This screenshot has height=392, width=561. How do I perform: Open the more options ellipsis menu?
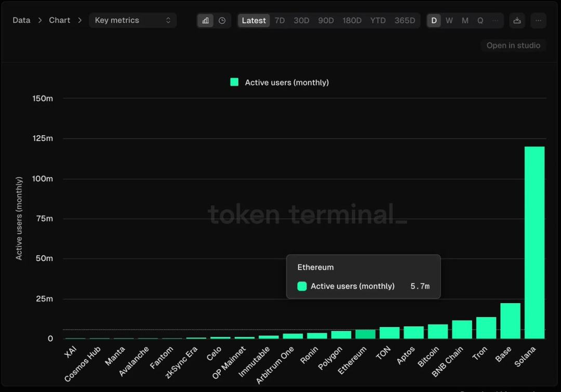539,20
